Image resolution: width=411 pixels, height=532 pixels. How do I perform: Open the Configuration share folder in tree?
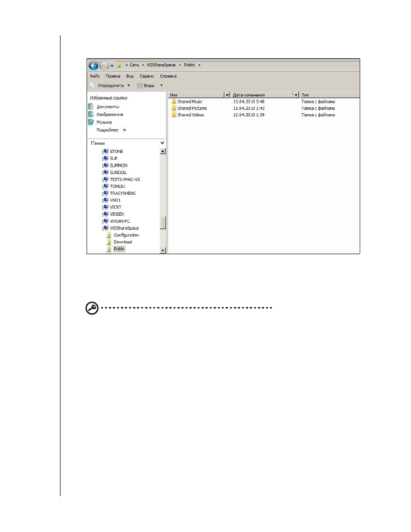[126, 235]
